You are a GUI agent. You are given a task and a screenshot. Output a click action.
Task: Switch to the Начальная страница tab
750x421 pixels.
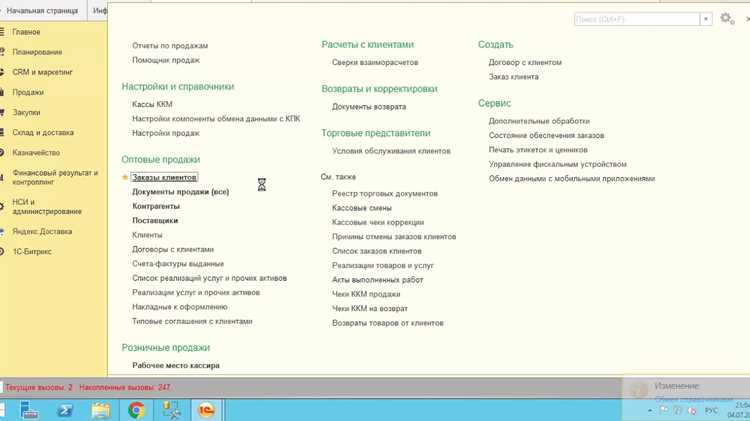click(x=42, y=11)
